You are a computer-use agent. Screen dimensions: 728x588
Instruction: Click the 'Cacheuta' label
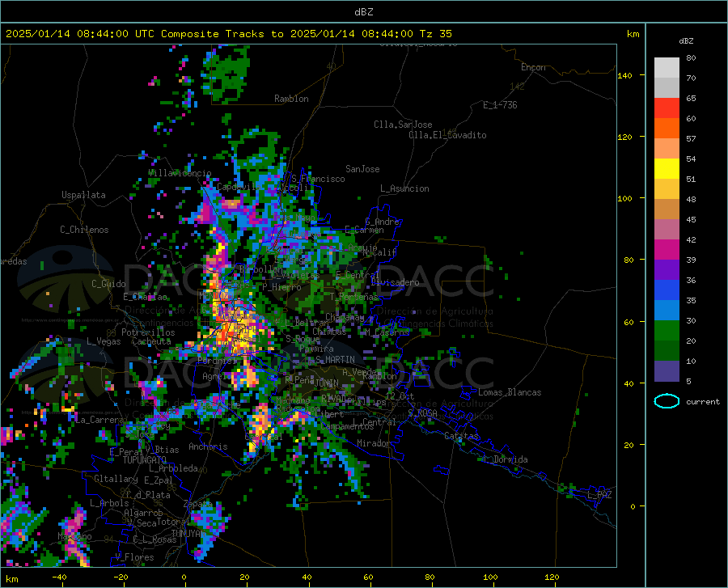click(x=151, y=341)
